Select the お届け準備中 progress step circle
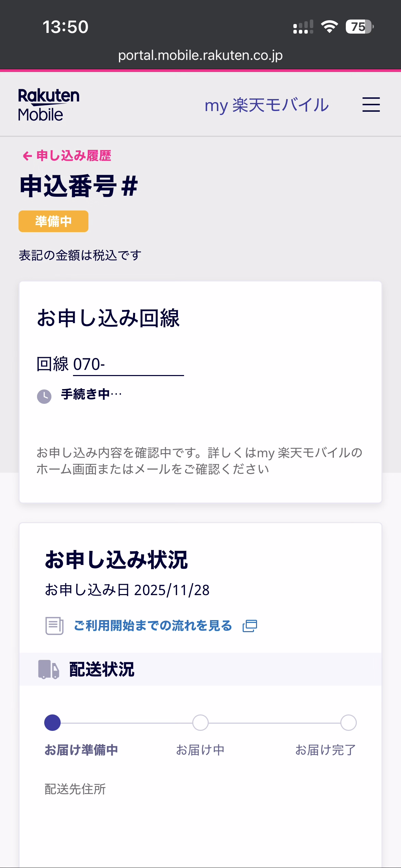The width and height of the screenshot is (401, 868). point(52,723)
